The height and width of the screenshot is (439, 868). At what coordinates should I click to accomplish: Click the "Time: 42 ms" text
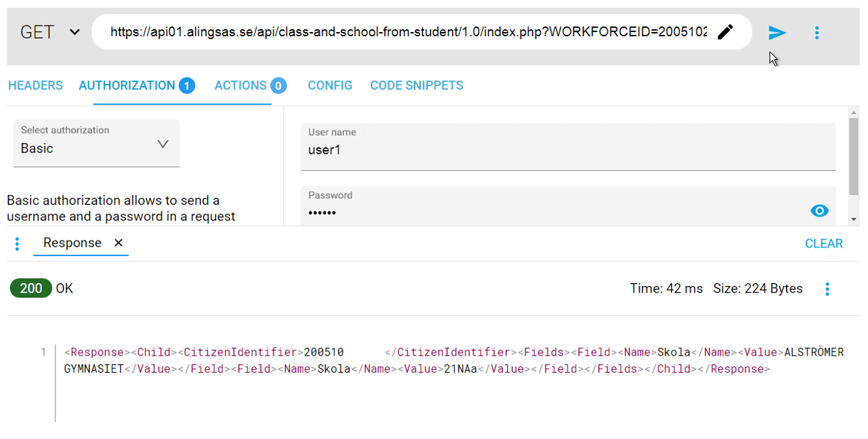click(x=666, y=288)
